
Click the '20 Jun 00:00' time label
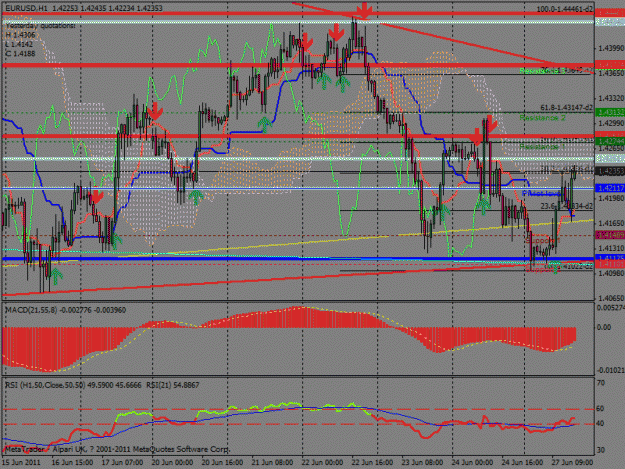point(172,462)
